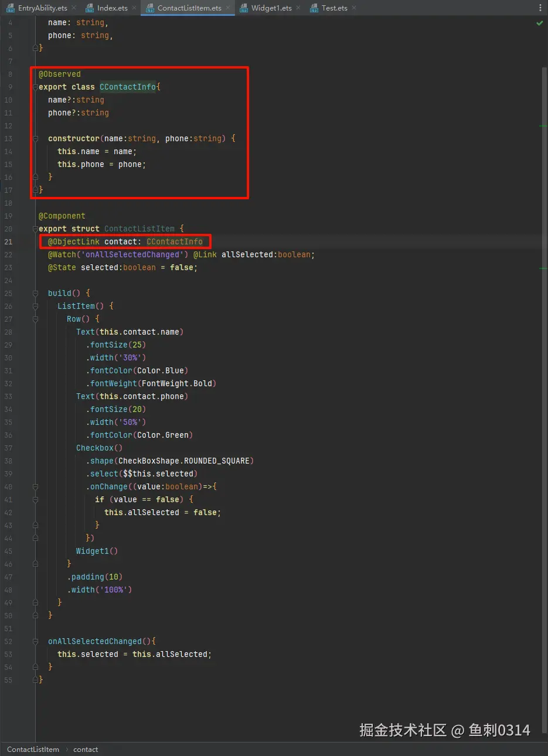This screenshot has height=756, width=548.
Task: Click the Color.Green value
Action: pos(163,435)
